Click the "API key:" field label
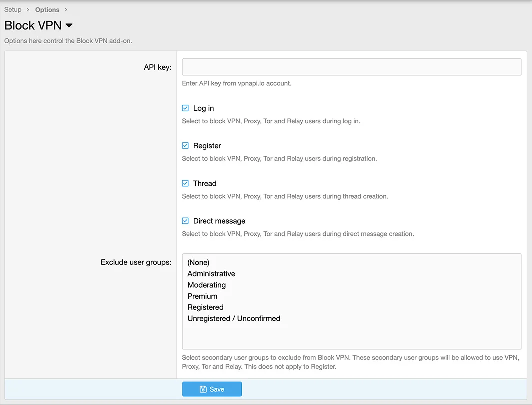 [x=157, y=67]
